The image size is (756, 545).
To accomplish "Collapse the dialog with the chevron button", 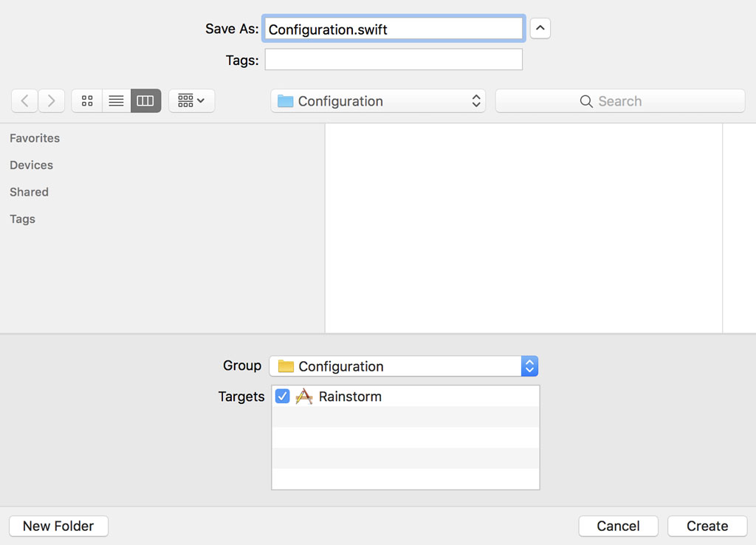I will pos(540,28).
